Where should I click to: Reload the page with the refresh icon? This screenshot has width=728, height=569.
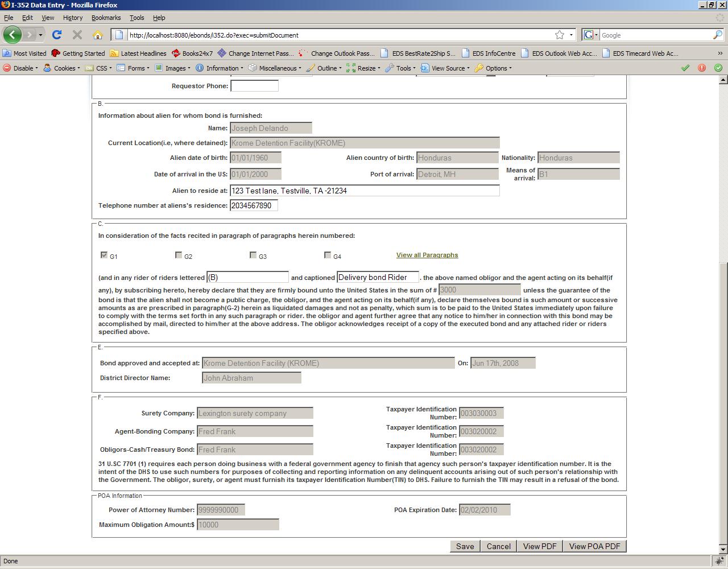click(57, 35)
